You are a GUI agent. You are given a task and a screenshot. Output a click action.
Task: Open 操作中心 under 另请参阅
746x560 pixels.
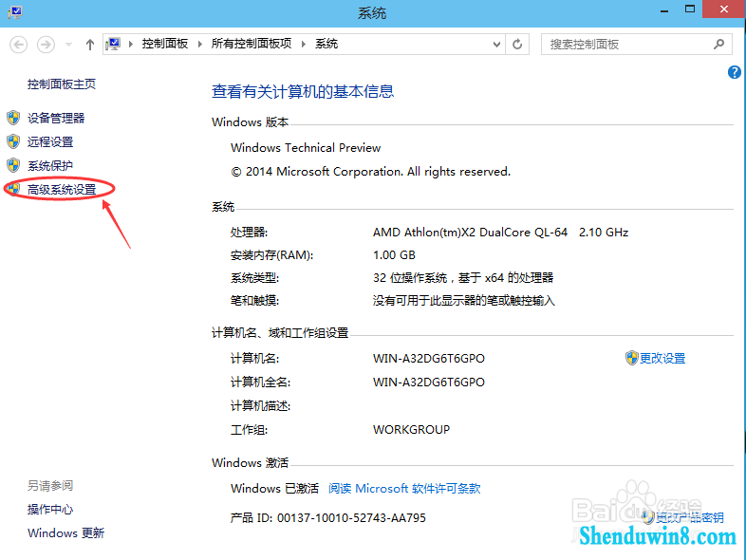[x=50, y=510]
